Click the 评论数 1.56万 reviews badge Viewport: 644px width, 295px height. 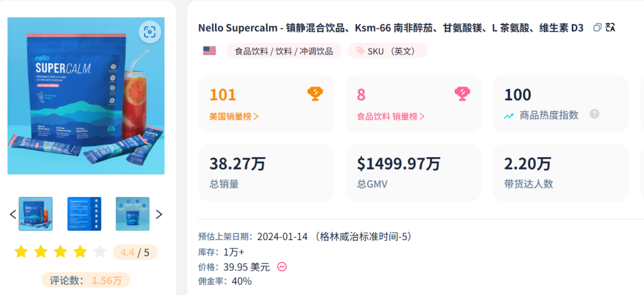(x=86, y=281)
